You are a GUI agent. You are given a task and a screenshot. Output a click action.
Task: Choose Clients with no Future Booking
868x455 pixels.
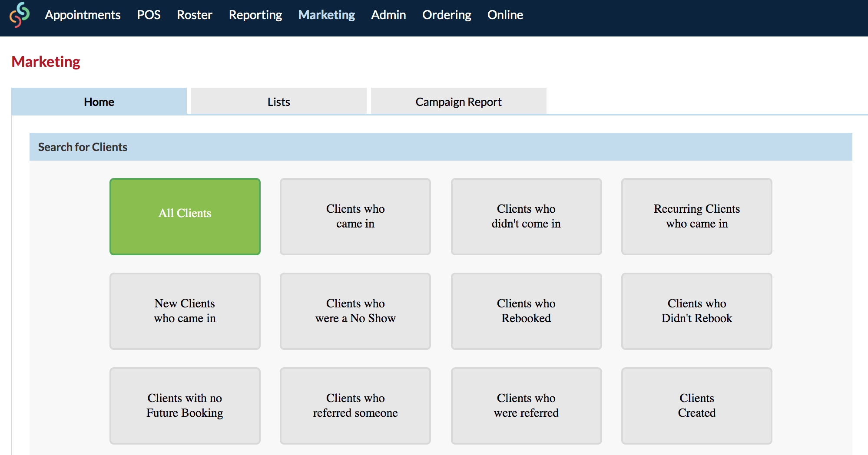pyautogui.click(x=185, y=406)
